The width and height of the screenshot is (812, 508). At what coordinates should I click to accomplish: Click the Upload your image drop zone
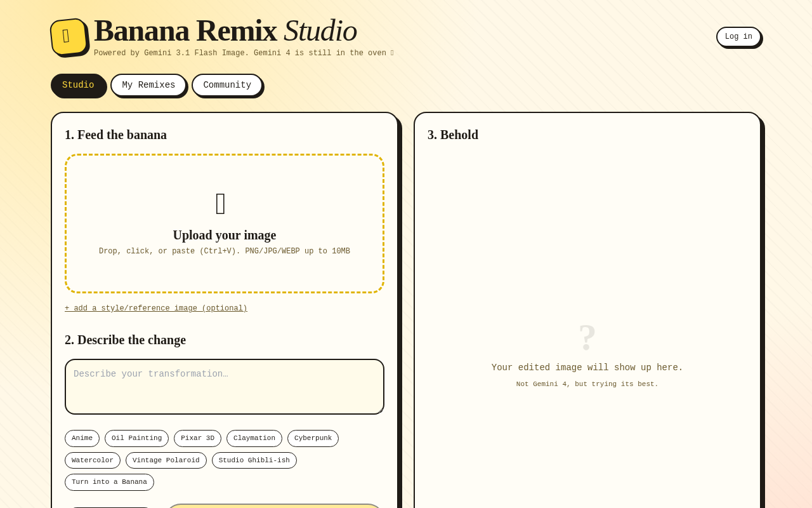click(x=225, y=224)
